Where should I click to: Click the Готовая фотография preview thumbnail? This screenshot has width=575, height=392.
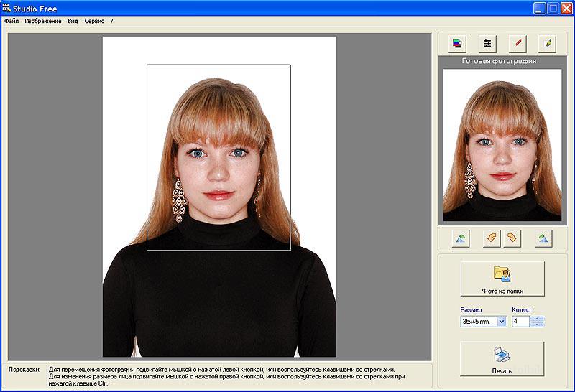click(502, 145)
